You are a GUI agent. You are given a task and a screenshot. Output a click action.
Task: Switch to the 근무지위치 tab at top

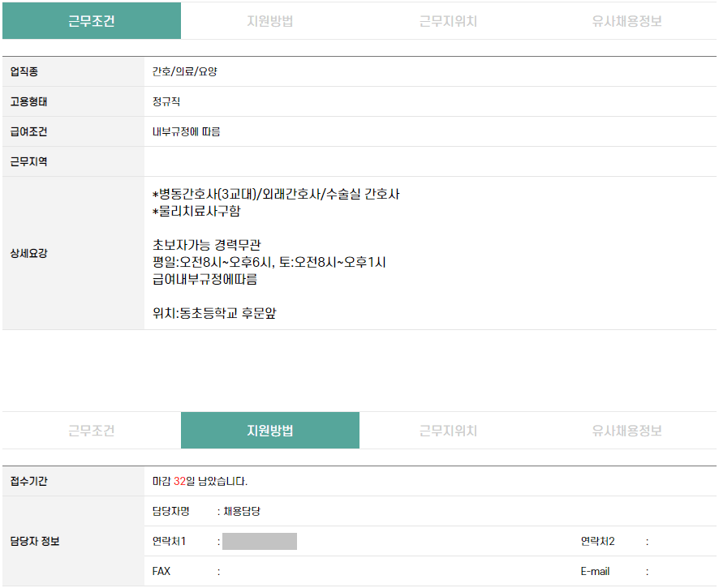(449, 21)
